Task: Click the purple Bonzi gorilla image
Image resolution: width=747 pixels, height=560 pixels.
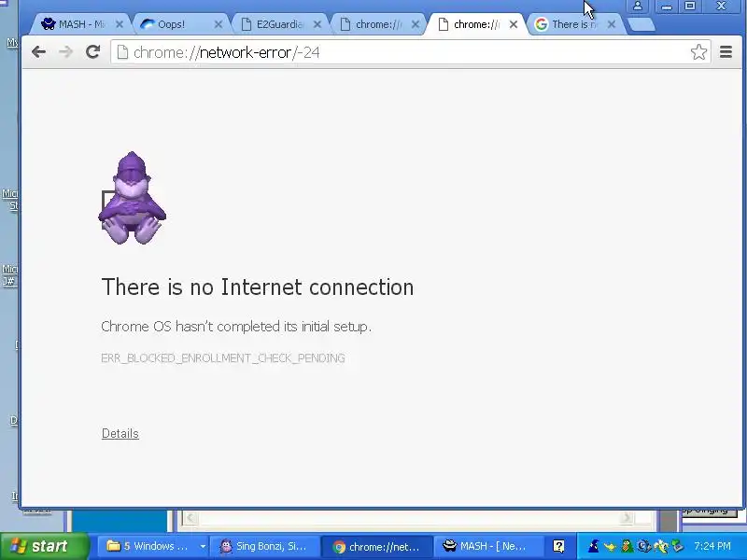Action: [132, 198]
